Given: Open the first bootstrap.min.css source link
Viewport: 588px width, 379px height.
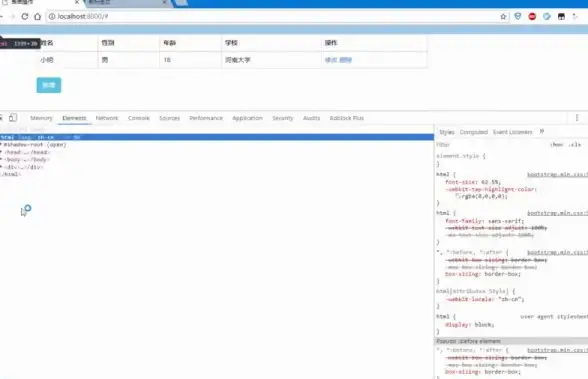Looking at the screenshot, I should [x=557, y=174].
